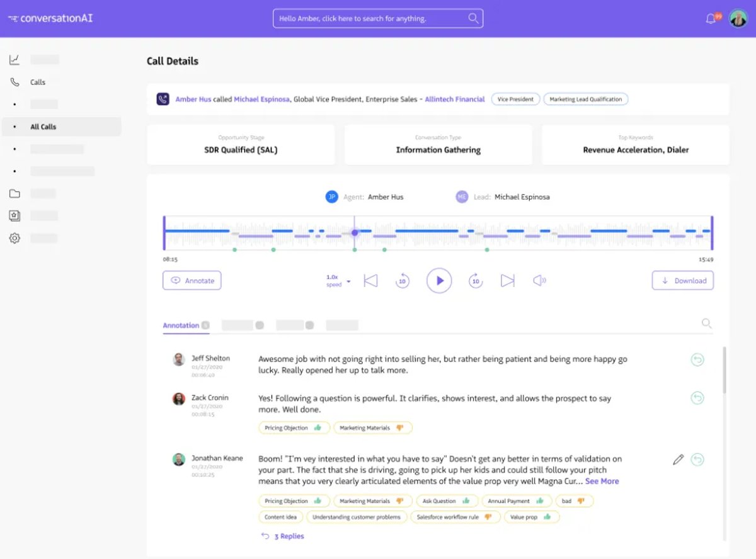756x559 pixels.
Task: Click the Annual Payment tag
Action: (517, 501)
